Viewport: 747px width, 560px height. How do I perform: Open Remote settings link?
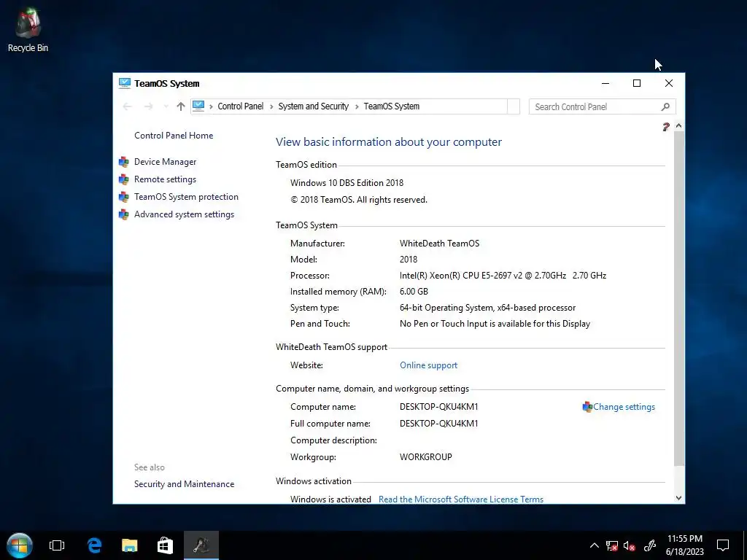click(x=166, y=179)
